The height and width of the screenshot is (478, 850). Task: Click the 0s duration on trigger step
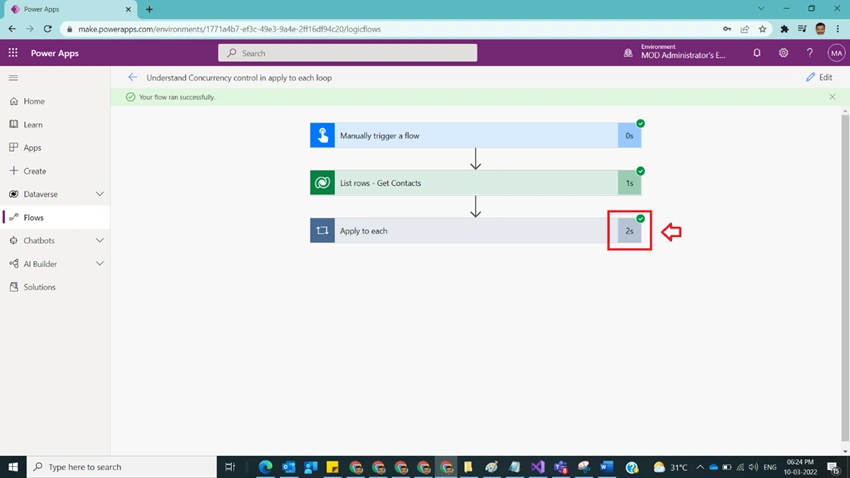pos(629,135)
